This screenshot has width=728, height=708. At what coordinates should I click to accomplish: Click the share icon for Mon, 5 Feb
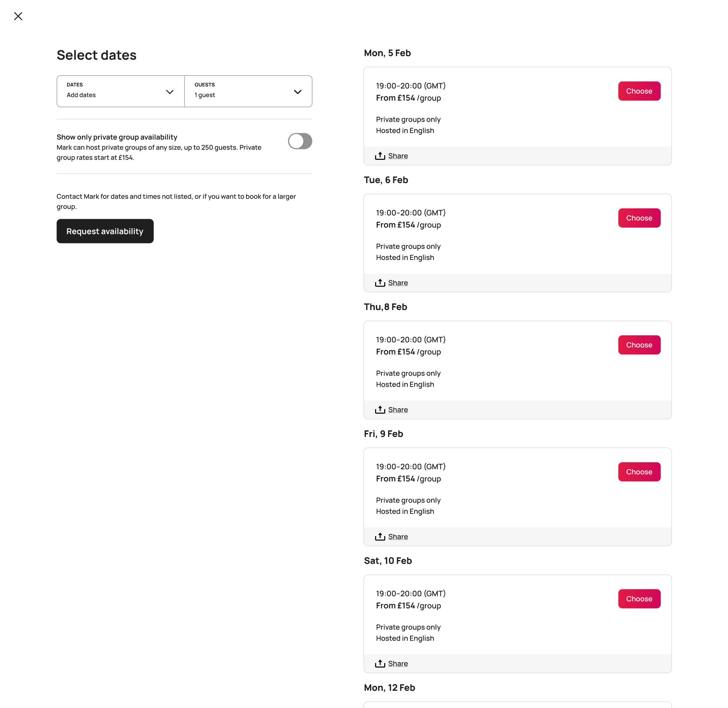click(380, 156)
